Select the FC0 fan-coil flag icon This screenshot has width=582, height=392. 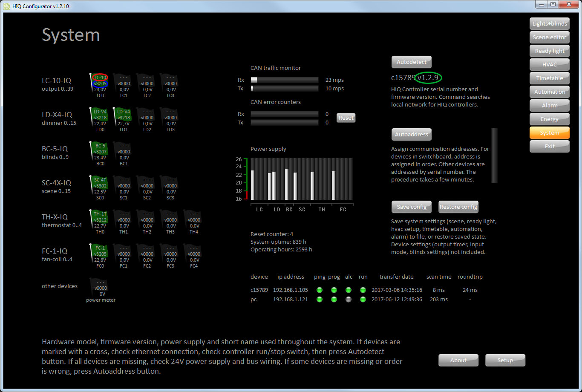pyautogui.click(x=100, y=253)
